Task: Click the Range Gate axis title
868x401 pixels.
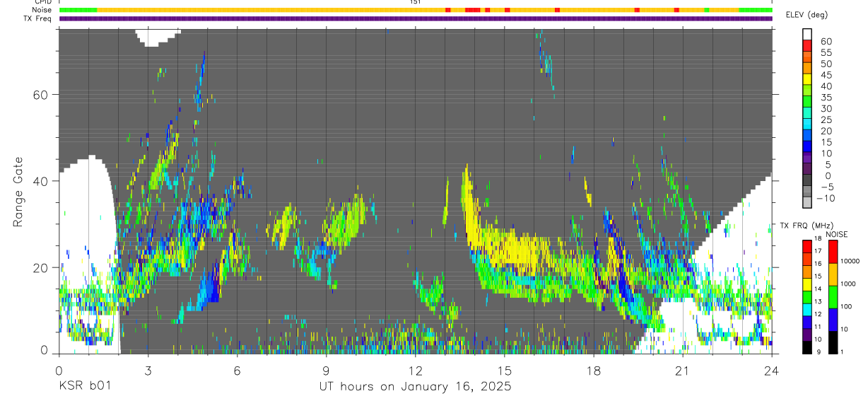Action: pos(18,191)
